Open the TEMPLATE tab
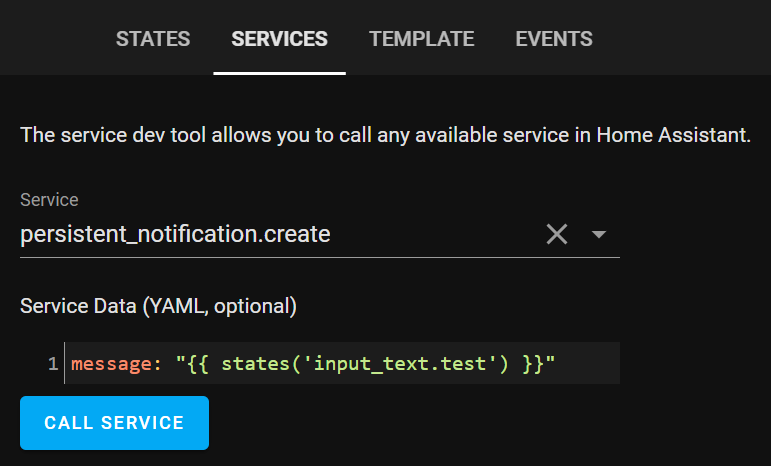This screenshot has height=466, width=771. tap(421, 39)
